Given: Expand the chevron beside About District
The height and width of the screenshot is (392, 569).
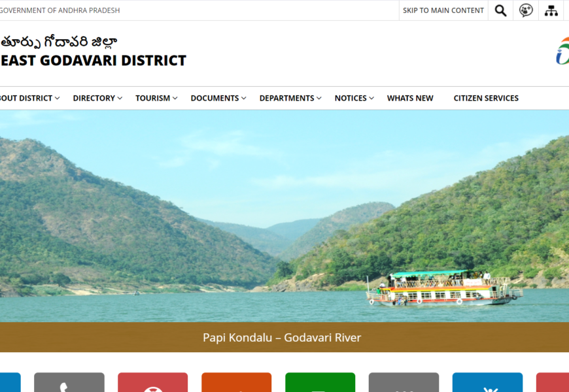Looking at the screenshot, I should [x=58, y=98].
